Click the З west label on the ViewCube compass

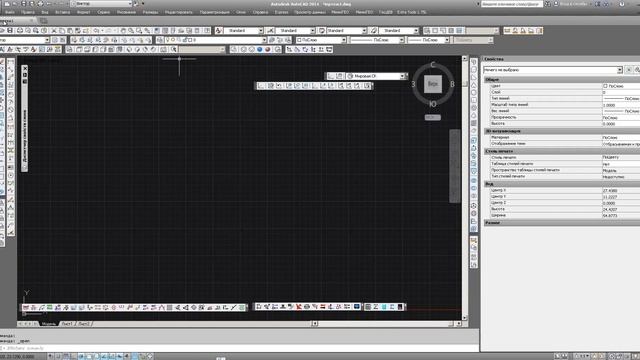coord(413,84)
